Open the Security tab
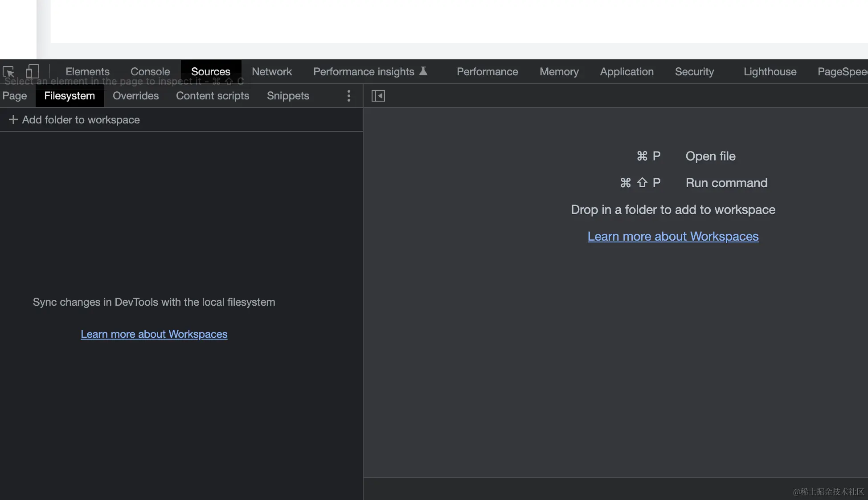The width and height of the screenshot is (868, 500). [694, 71]
